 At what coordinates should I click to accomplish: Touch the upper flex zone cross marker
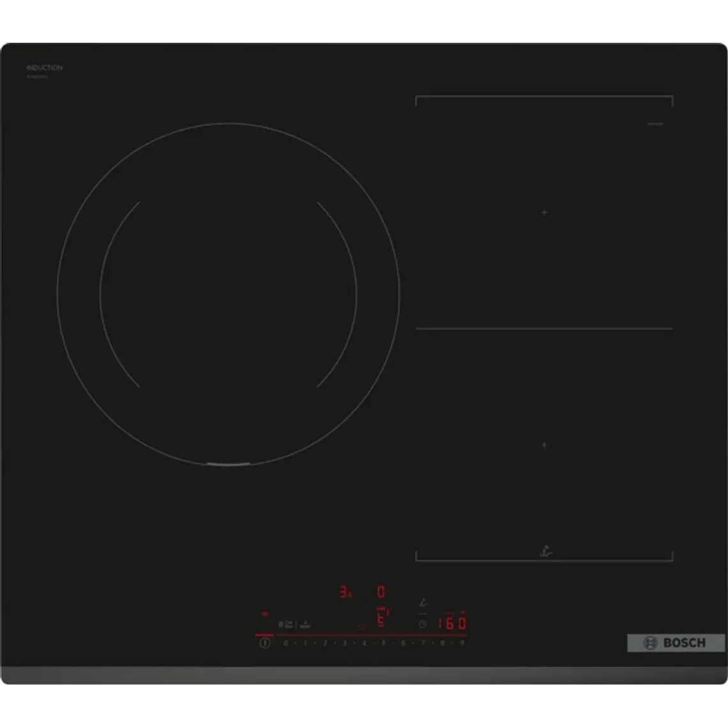click(545, 213)
